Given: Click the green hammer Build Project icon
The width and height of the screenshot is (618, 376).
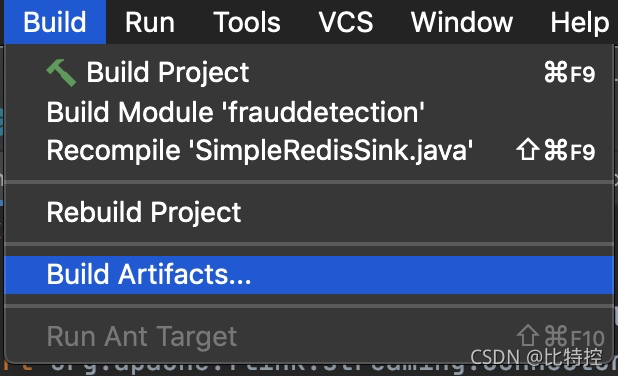Looking at the screenshot, I should point(61,73).
